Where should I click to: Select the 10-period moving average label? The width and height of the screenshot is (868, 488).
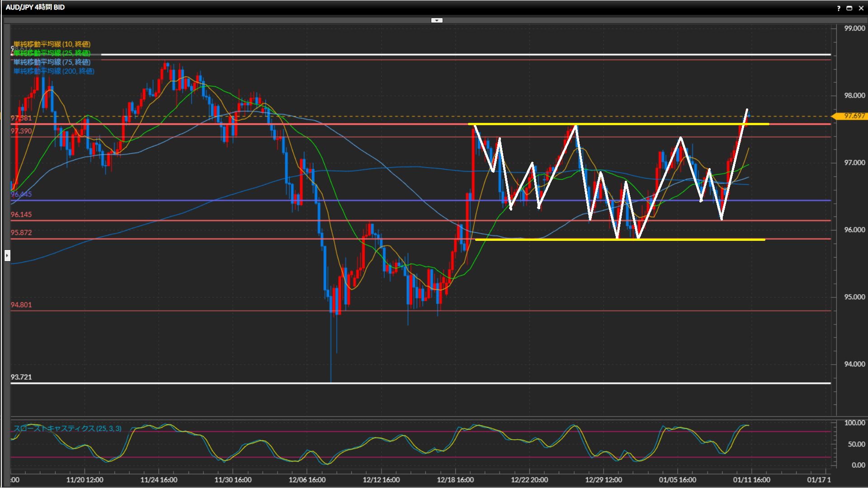52,44
